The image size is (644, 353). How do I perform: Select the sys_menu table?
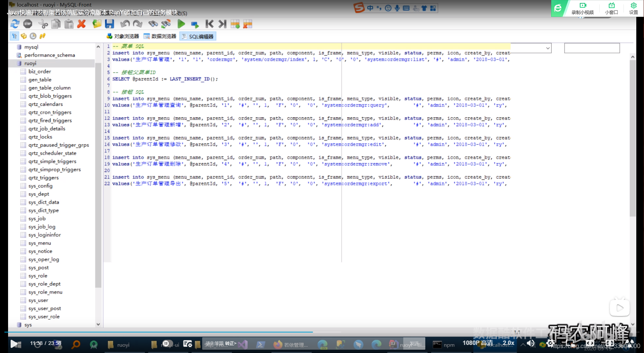[x=40, y=243]
